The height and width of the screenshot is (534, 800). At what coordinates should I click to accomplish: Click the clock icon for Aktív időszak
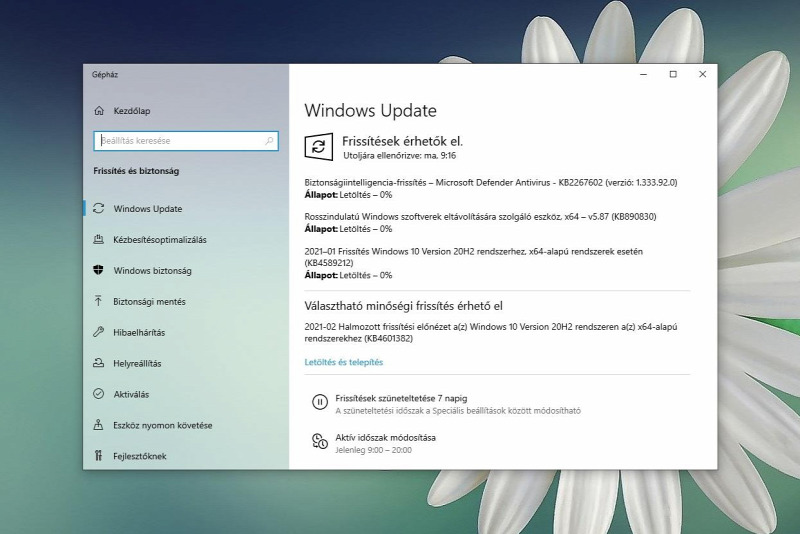click(x=320, y=442)
